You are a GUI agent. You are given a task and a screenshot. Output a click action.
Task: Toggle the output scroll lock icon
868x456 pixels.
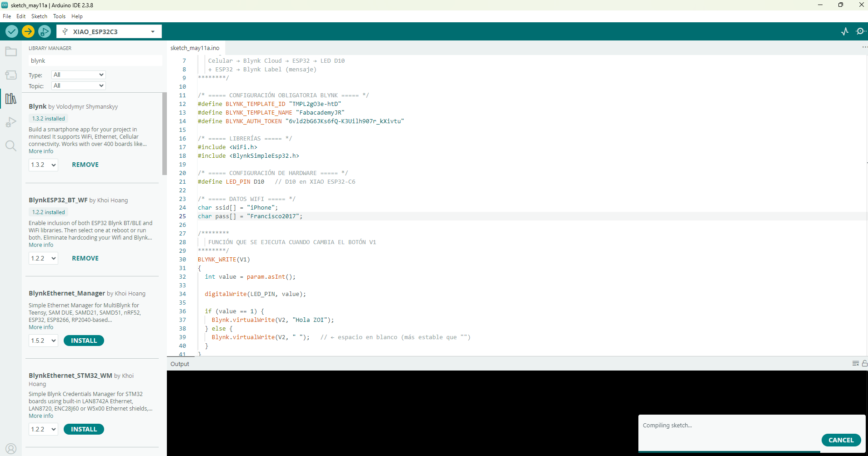click(864, 363)
